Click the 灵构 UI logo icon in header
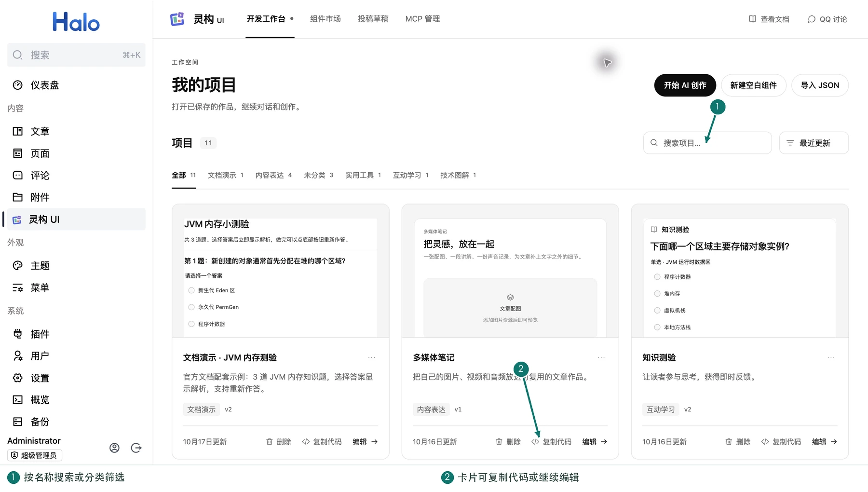Image resolution: width=868 pixels, height=492 pixels. [177, 19]
